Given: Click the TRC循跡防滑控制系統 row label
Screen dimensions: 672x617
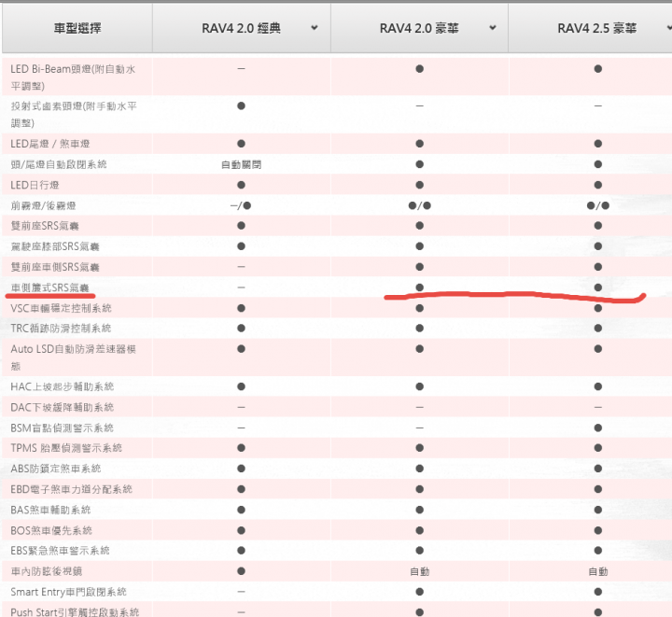Looking at the screenshot, I should pos(61,329).
